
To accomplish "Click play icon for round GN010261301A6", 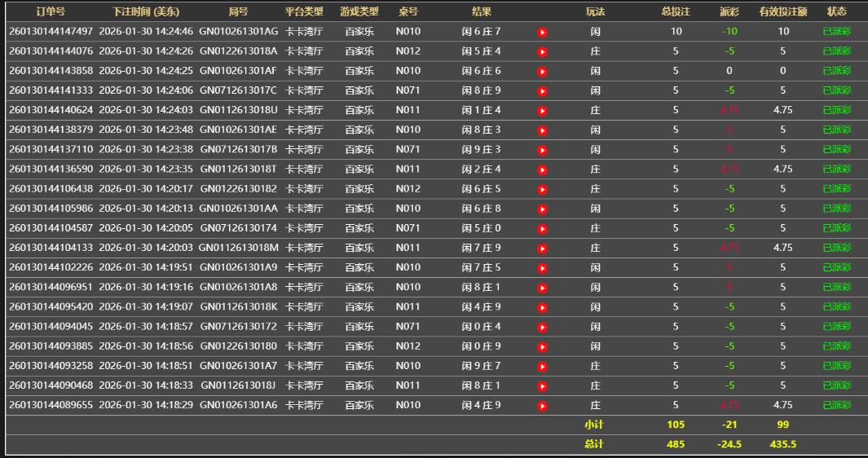I will click(x=542, y=405).
